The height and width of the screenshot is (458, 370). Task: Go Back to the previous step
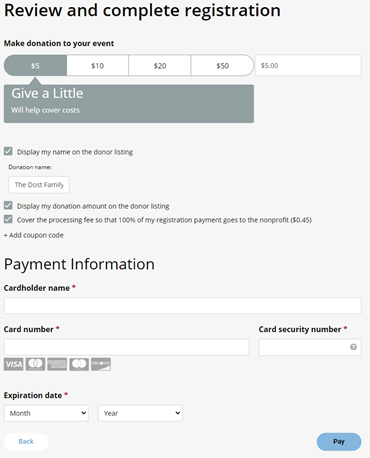(x=26, y=442)
